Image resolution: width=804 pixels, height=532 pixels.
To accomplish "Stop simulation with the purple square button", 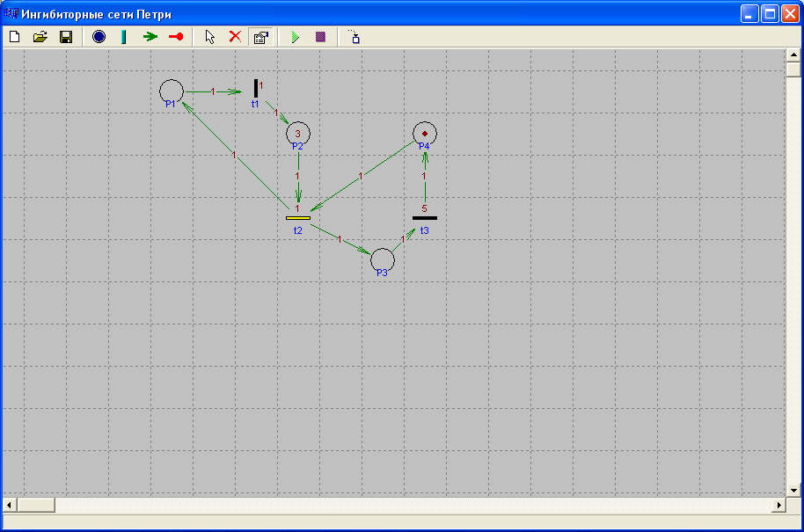I will tap(320, 37).
